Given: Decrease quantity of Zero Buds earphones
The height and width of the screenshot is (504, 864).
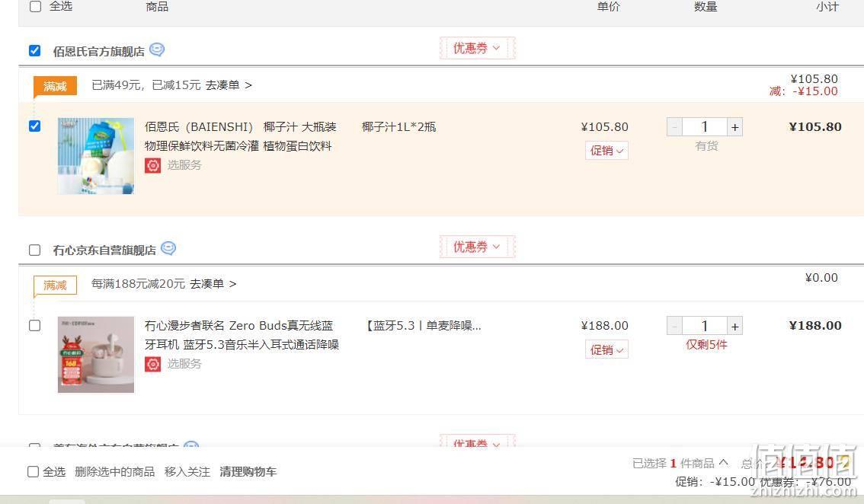Looking at the screenshot, I should (x=674, y=326).
